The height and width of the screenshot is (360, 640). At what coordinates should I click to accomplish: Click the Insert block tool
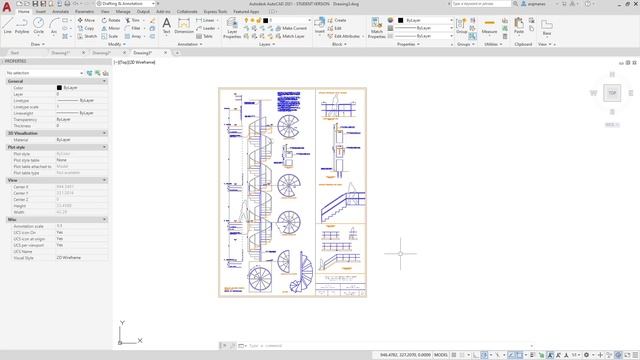tap(320, 25)
